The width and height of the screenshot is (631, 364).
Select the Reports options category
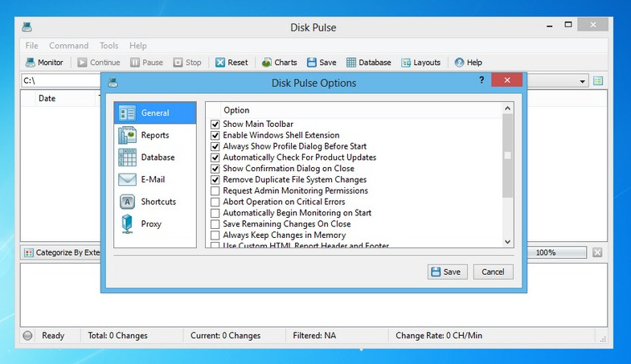coord(155,135)
